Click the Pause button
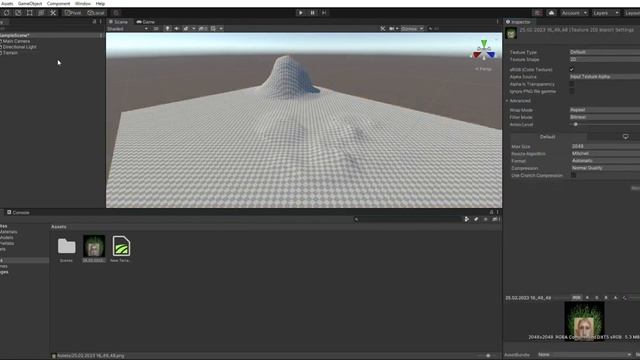This screenshot has width=640, height=360. point(312,13)
